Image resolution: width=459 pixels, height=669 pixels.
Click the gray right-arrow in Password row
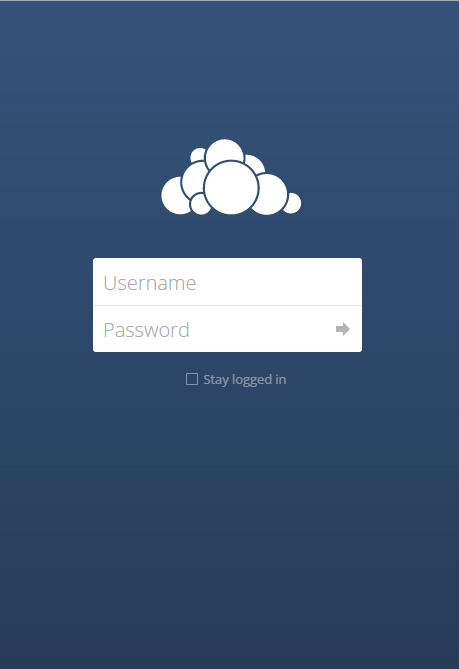coord(343,329)
